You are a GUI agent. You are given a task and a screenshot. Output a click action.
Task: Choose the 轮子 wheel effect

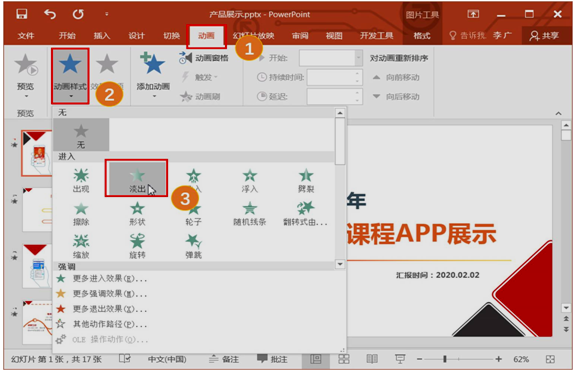point(193,215)
